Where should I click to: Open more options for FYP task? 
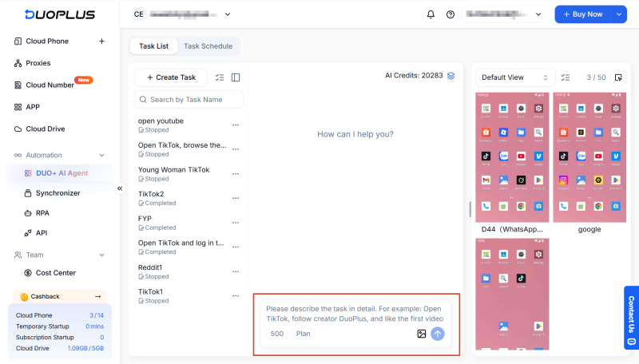click(236, 223)
